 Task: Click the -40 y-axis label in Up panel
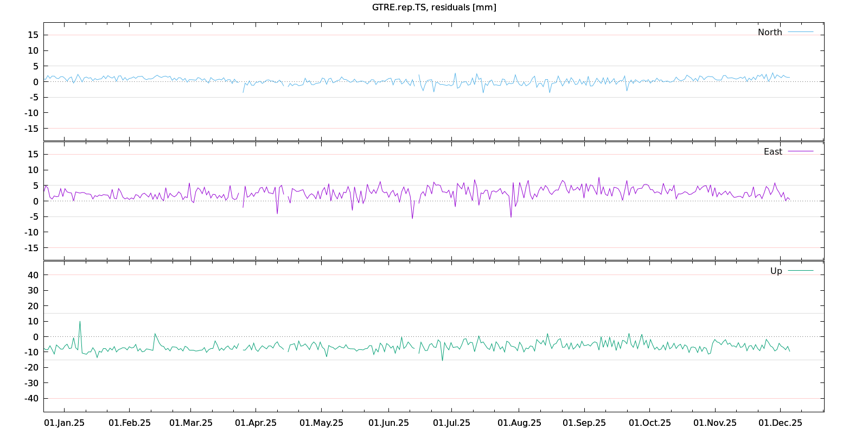click(31, 398)
